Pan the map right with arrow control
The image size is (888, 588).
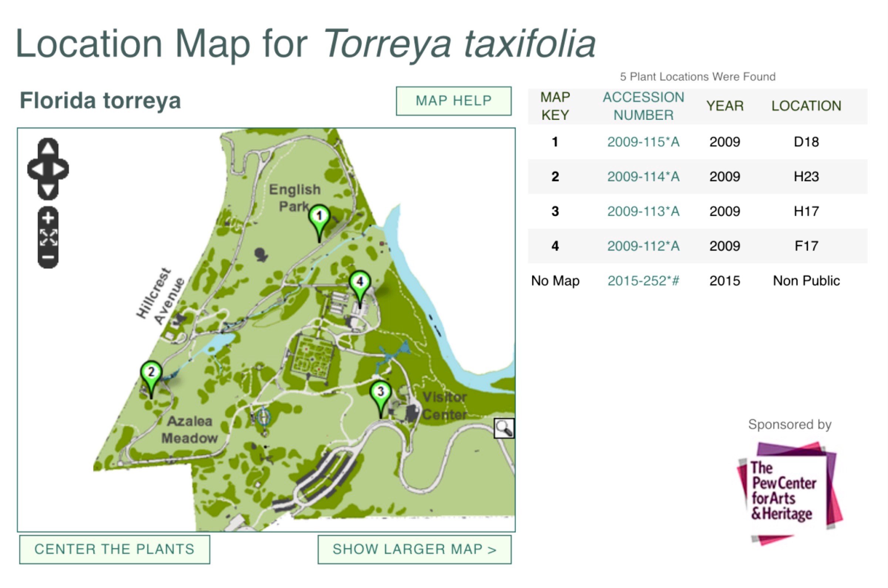coord(59,169)
